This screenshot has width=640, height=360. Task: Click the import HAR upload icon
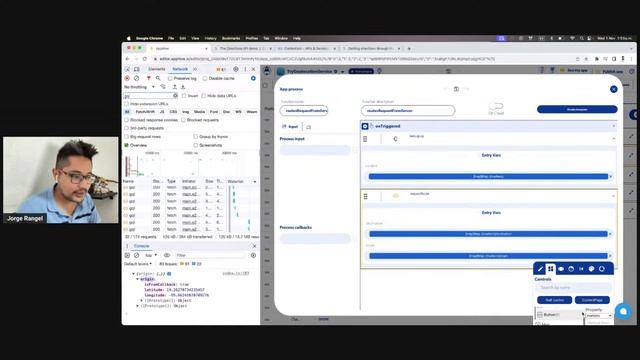pyautogui.click(x=175, y=87)
